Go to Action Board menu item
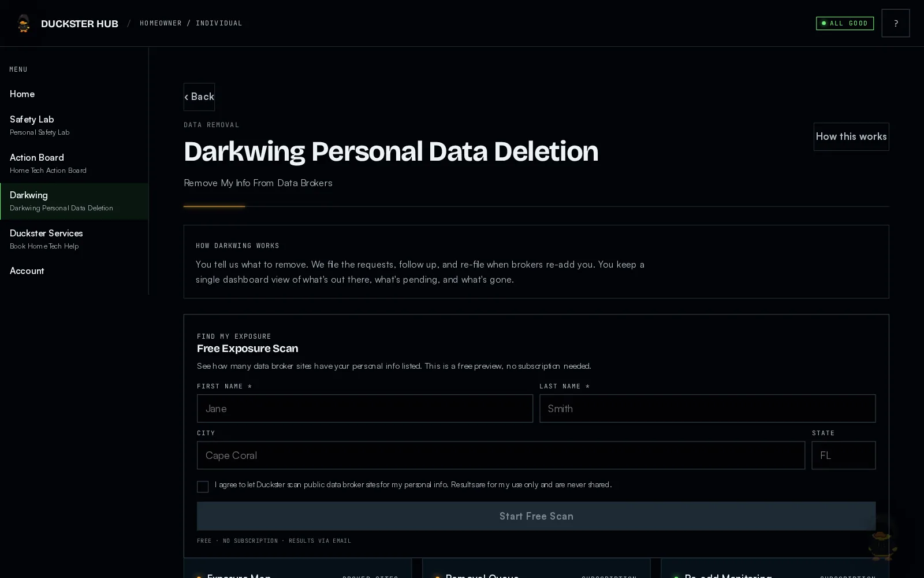This screenshot has height=578, width=924. click(74, 164)
